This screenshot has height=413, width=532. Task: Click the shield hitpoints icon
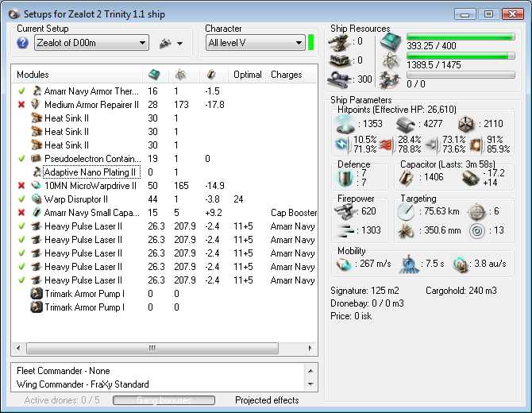tap(345, 124)
